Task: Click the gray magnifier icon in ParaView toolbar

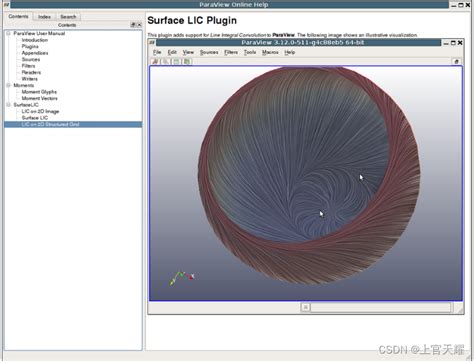Action: coord(166,62)
